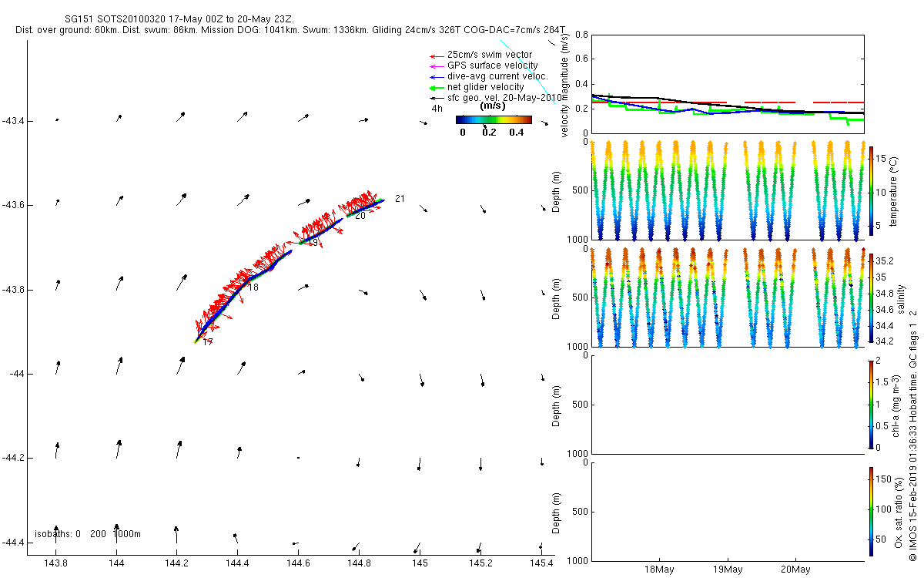Select the chl-a colorbar
The height and width of the screenshot is (578, 924).
click(872, 404)
